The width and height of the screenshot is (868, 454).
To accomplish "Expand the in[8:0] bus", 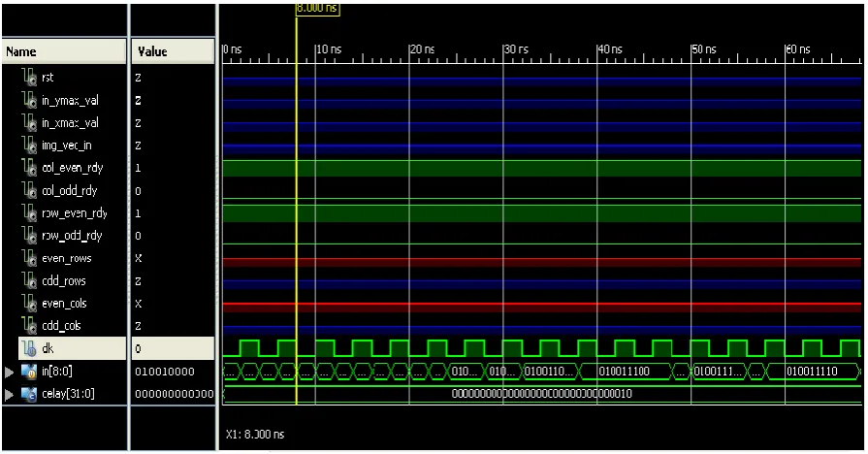I will [x=9, y=372].
